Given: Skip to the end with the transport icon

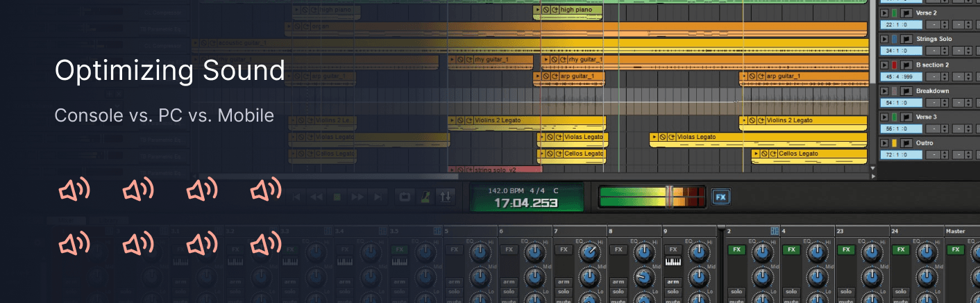Looking at the screenshot, I should point(376,197).
